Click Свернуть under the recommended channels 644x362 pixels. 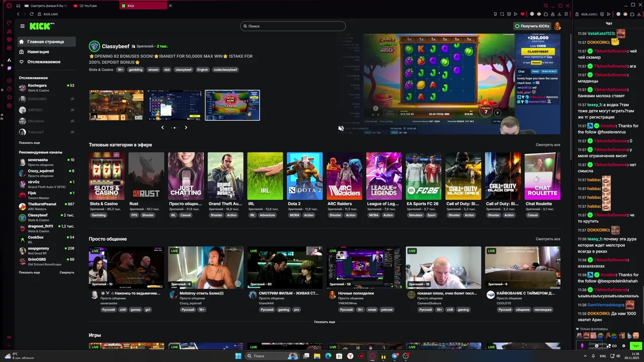click(x=67, y=273)
